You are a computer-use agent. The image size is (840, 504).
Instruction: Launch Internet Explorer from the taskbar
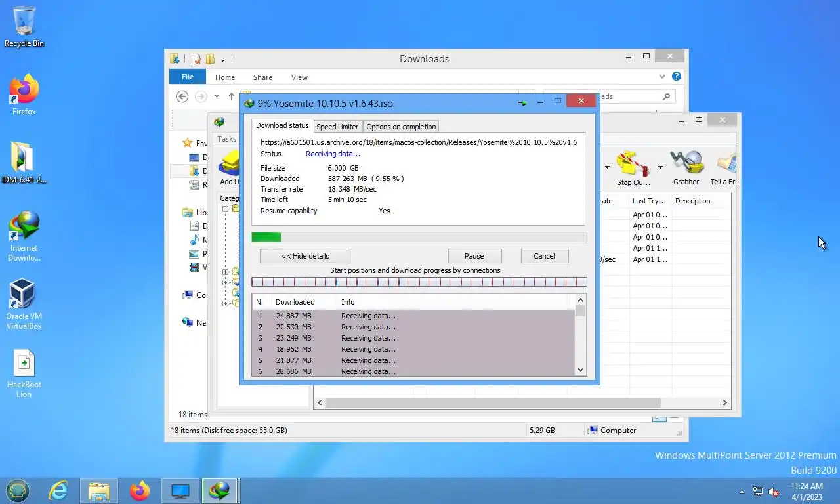(58, 491)
